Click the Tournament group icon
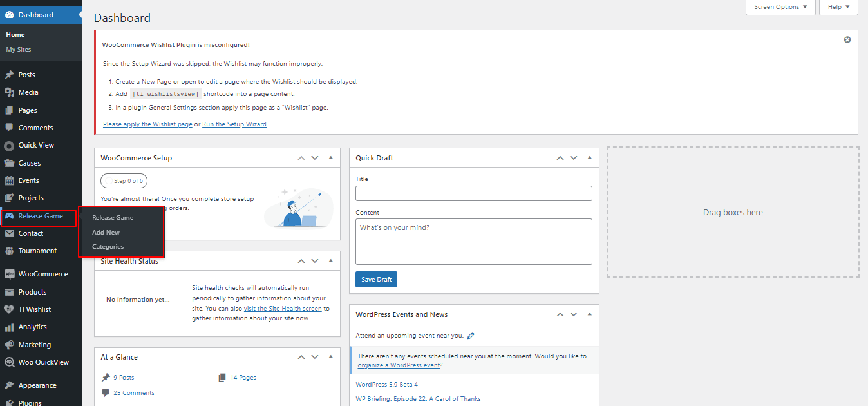868x406 pixels. 9,251
